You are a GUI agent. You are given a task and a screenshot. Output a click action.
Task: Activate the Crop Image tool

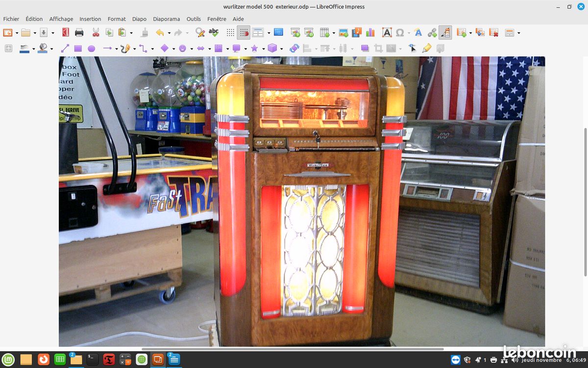point(378,48)
